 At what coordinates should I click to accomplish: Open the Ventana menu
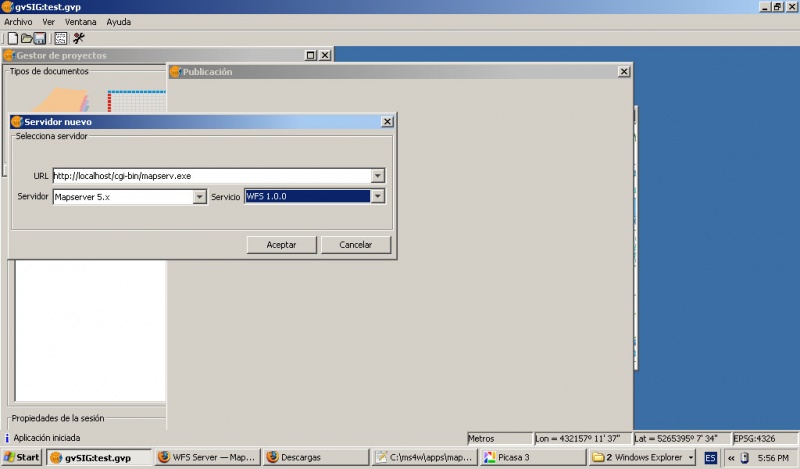point(81,21)
